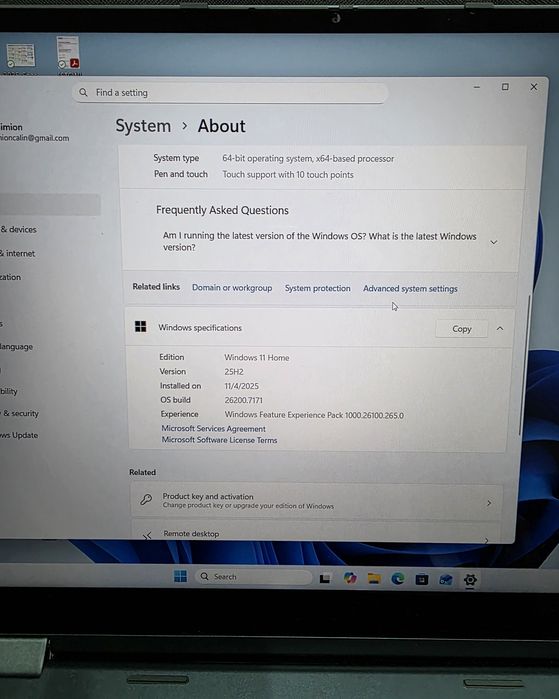The image size is (559, 699).
Task: Click the taskbar Search box
Action: click(253, 576)
